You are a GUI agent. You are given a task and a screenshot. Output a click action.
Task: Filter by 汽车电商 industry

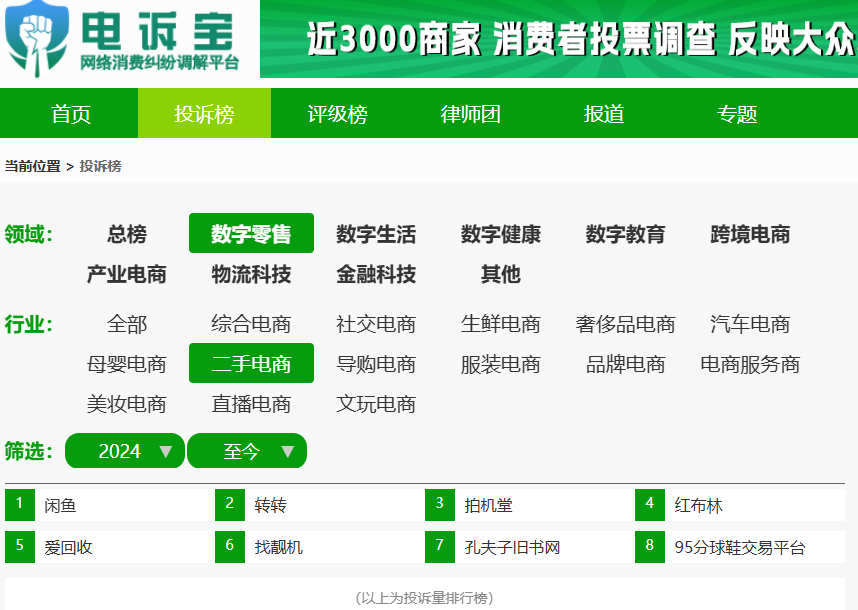click(750, 324)
